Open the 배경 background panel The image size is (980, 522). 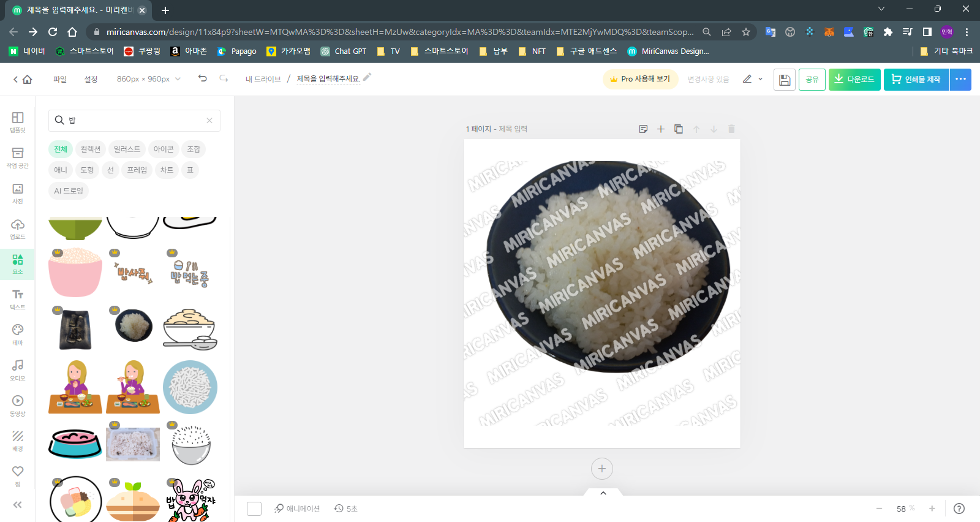[x=18, y=441]
